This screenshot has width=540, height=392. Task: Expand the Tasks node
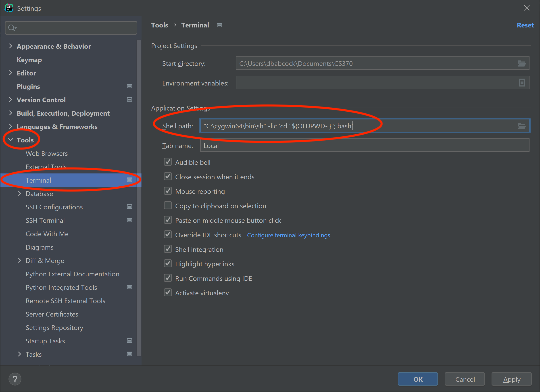(19, 354)
